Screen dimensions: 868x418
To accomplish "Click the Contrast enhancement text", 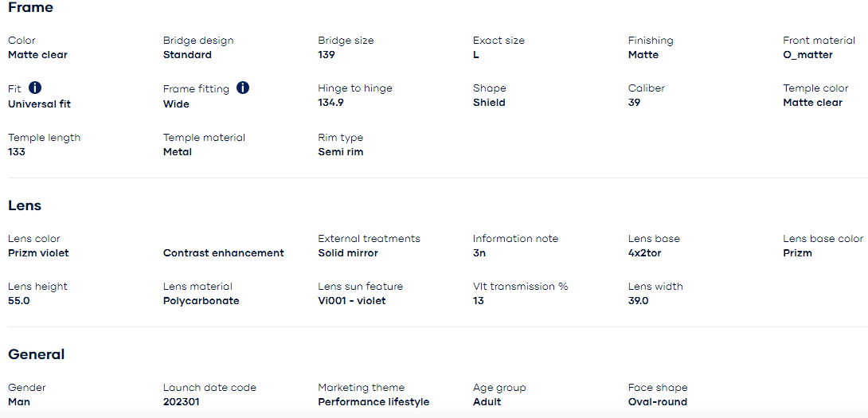I will click(223, 253).
